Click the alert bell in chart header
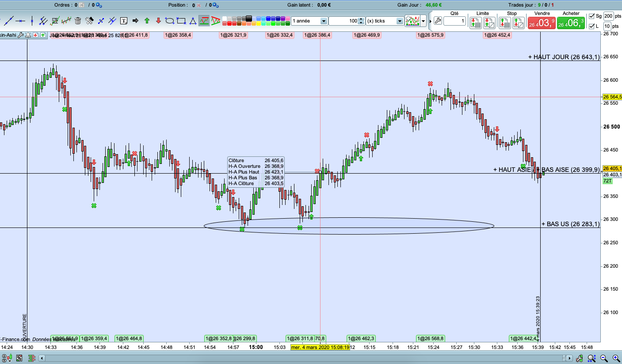Image resolution: width=622 pixels, height=364 pixels. pyautogui.click(x=28, y=35)
